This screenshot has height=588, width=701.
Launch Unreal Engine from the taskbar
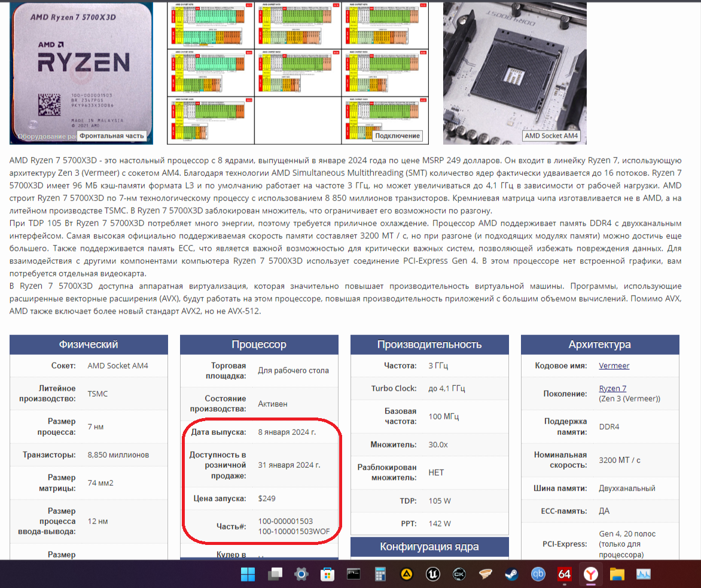tap(433, 574)
